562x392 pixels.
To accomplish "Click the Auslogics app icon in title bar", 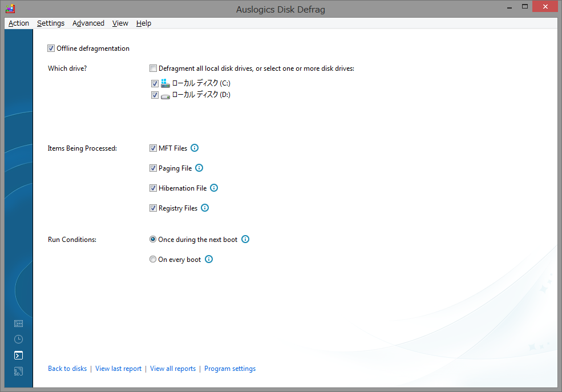I will pyautogui.click(x=10, y=8).
